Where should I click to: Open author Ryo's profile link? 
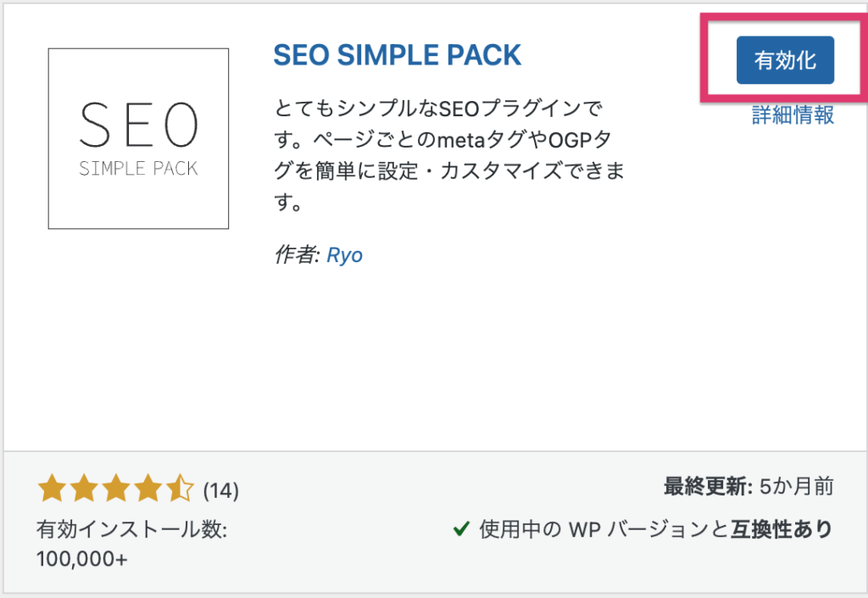tap(344, 255)
